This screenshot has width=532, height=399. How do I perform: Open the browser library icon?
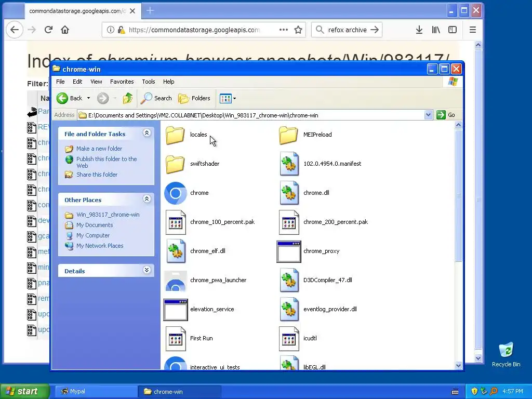[x=436, y=30]
